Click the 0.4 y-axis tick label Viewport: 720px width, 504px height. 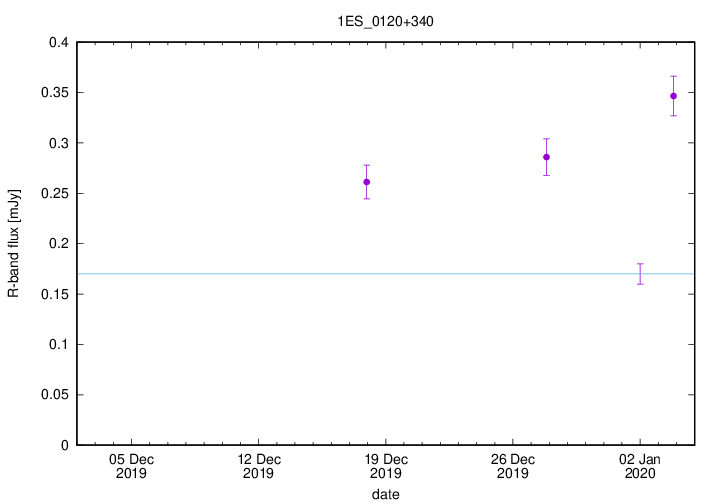(x=58, y=43)
